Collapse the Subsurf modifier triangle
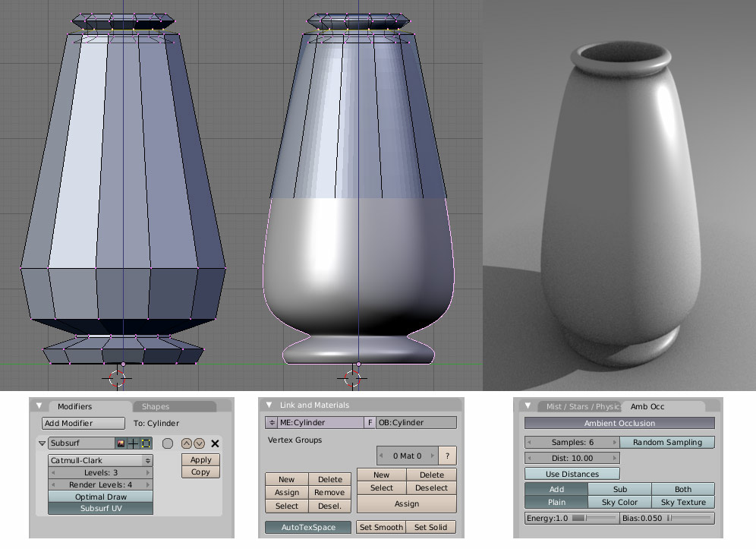This screenshot has width=756, height=549. point(42,443)
